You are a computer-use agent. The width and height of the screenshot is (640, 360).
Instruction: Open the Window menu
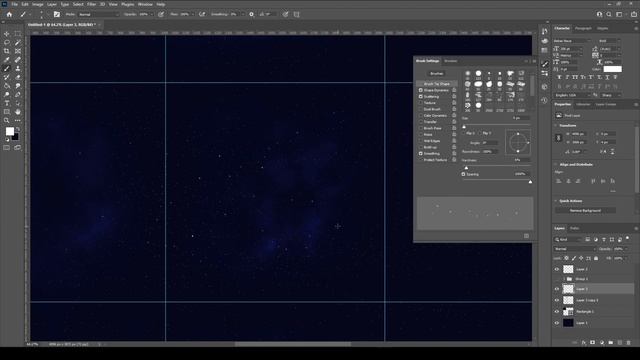tap(145, 4)
